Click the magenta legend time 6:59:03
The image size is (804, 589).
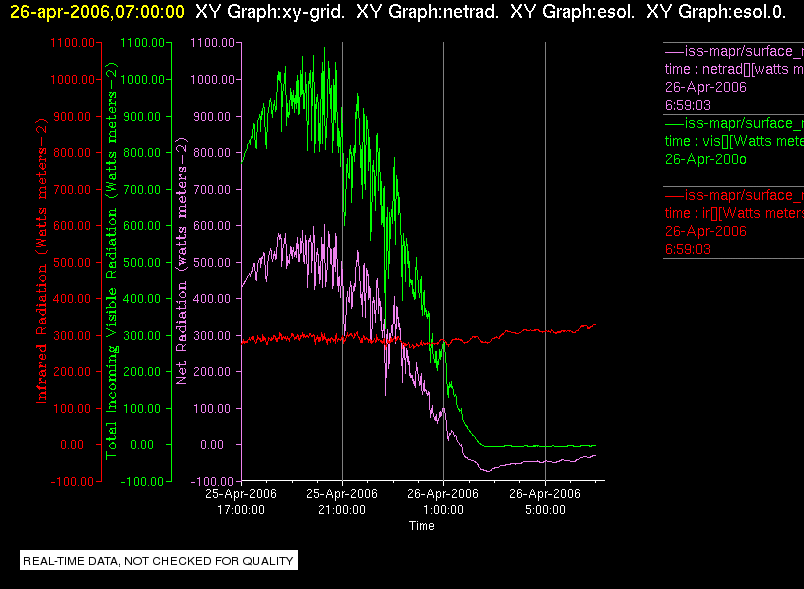[688, 105]
